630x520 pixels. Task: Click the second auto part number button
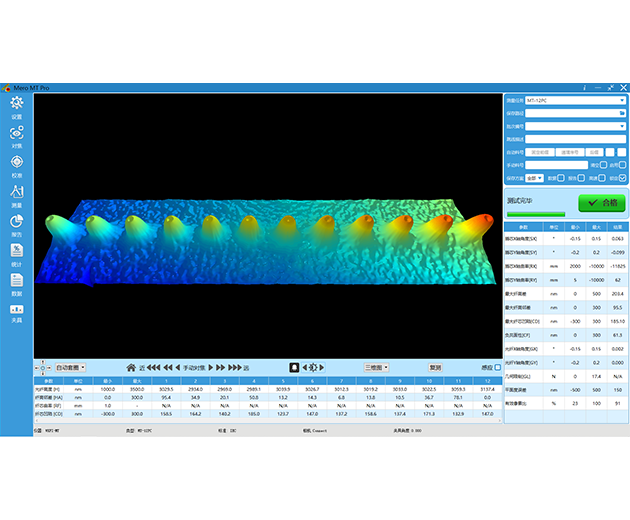pyautogui.click(x=570, y=152)
